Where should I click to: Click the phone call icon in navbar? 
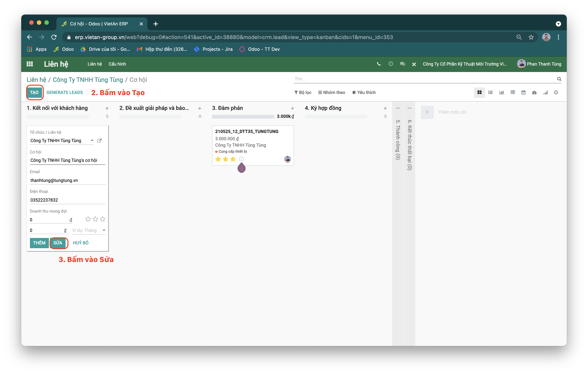378,64
